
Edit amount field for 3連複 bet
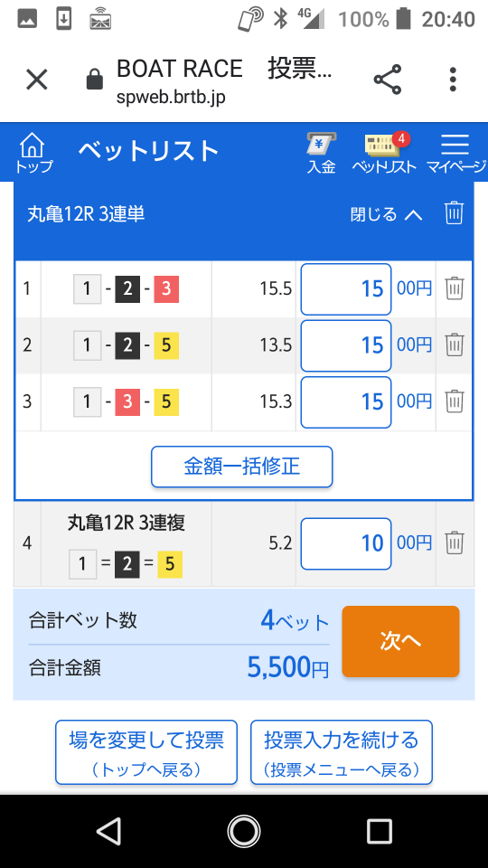pyautogui.click(x=346, y=543)
